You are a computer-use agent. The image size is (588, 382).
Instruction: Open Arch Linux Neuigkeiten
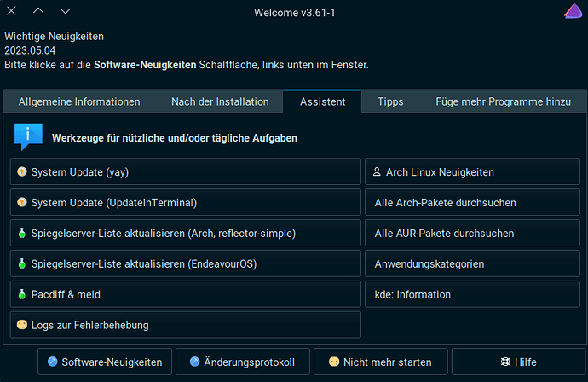[472, 171]
